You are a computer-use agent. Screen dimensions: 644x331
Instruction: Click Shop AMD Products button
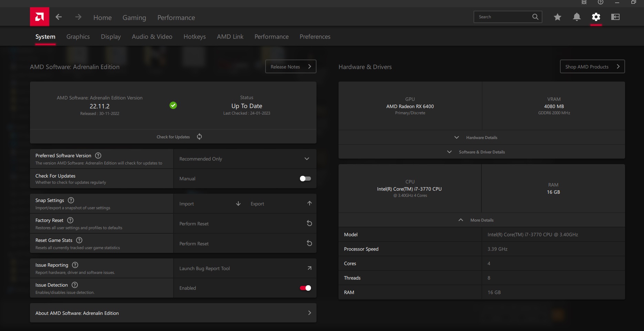click(x=592, y=66)
